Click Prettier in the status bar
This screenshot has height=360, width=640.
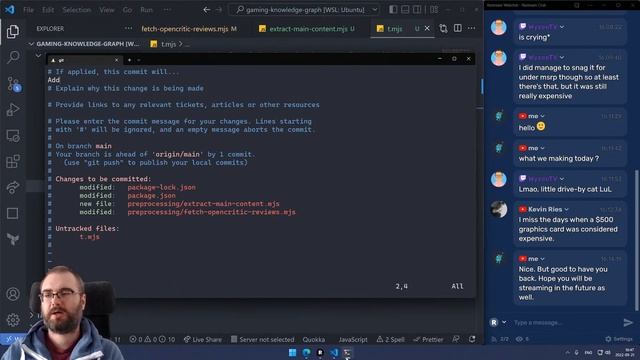[428, 339]
